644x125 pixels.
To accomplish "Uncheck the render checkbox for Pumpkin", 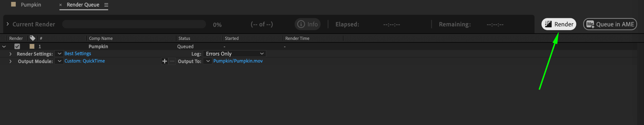I will tap(17, 46).
